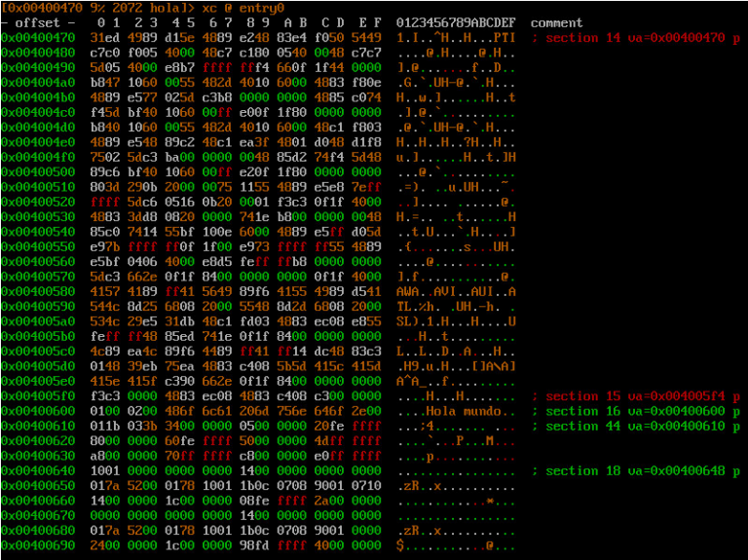Click the offset address 0x004004a0
The image size is (748, 560).
pos(38,83)
